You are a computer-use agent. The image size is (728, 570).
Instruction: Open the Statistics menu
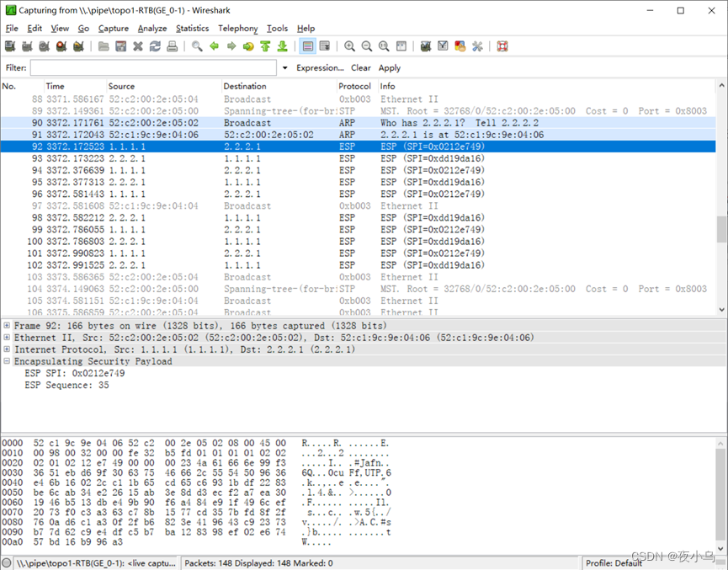pyautogui.click(x=192, y=29)
